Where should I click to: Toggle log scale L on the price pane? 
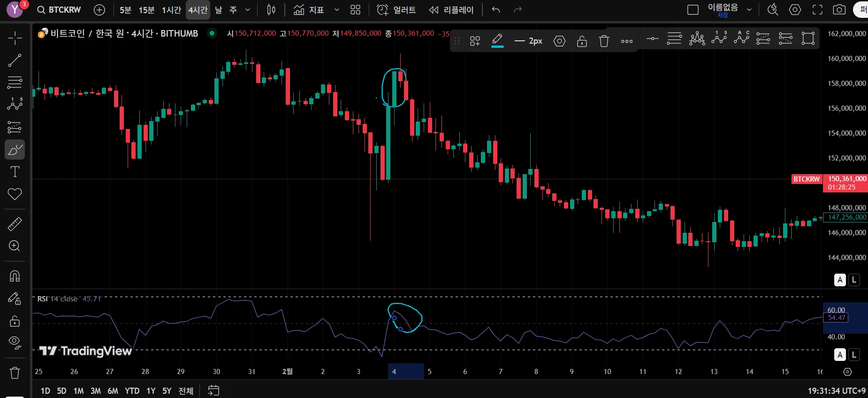[854, 280]
